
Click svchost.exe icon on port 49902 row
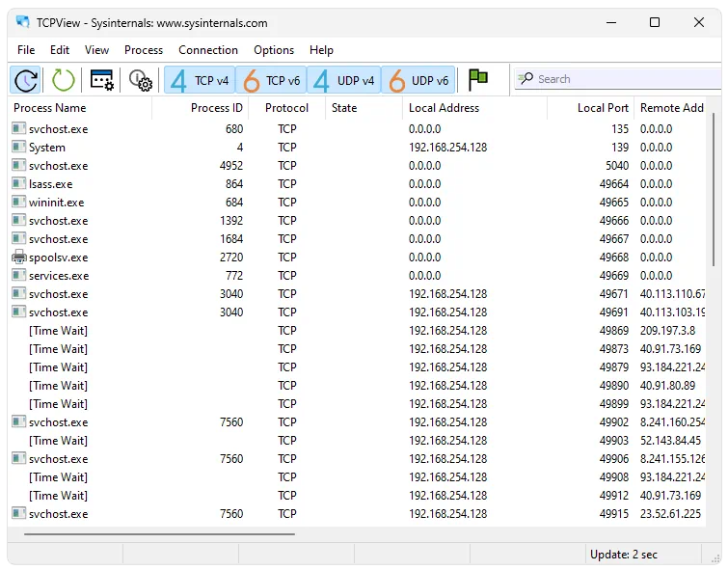click(18, 421)
